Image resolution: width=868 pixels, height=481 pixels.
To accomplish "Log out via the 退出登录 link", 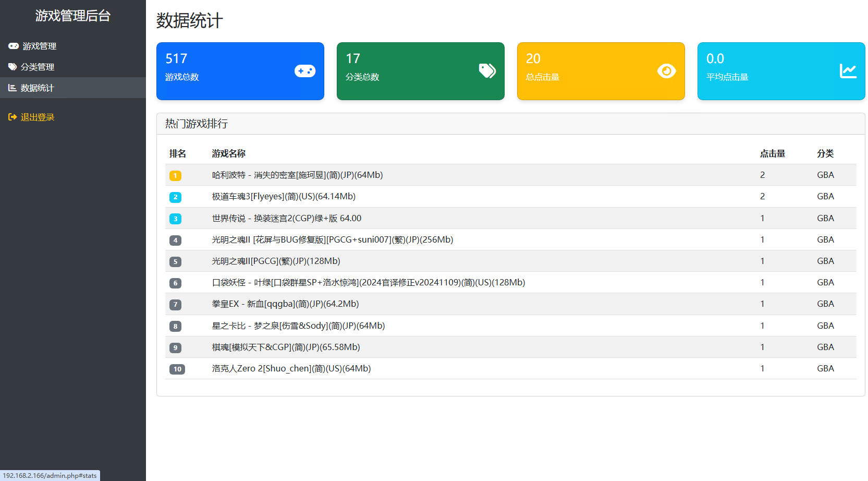I will point(38,117).
